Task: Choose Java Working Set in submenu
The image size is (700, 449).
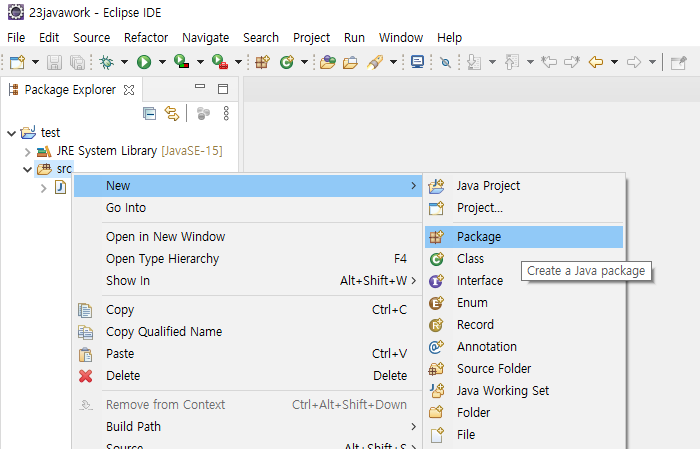Action: point(524,391)
